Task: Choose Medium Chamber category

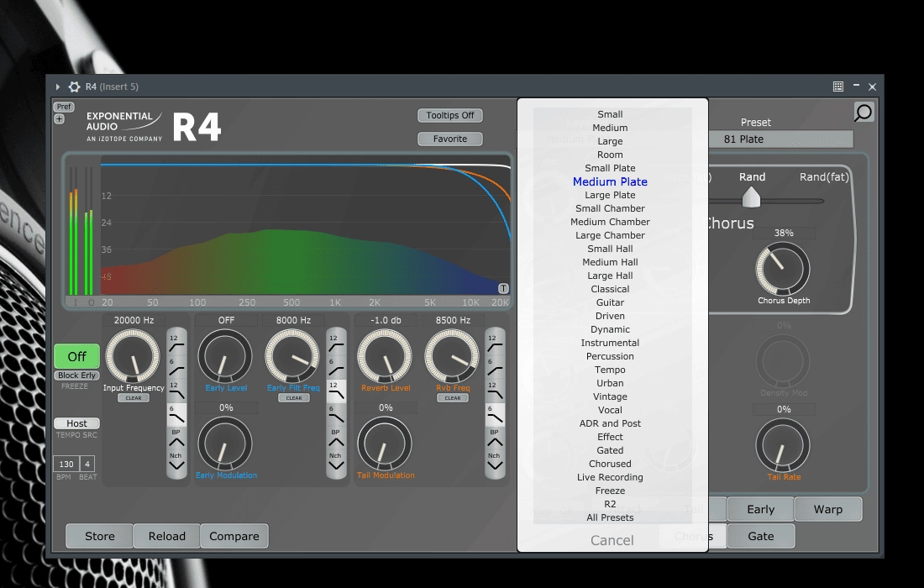Action: click(x=610, y=222)
